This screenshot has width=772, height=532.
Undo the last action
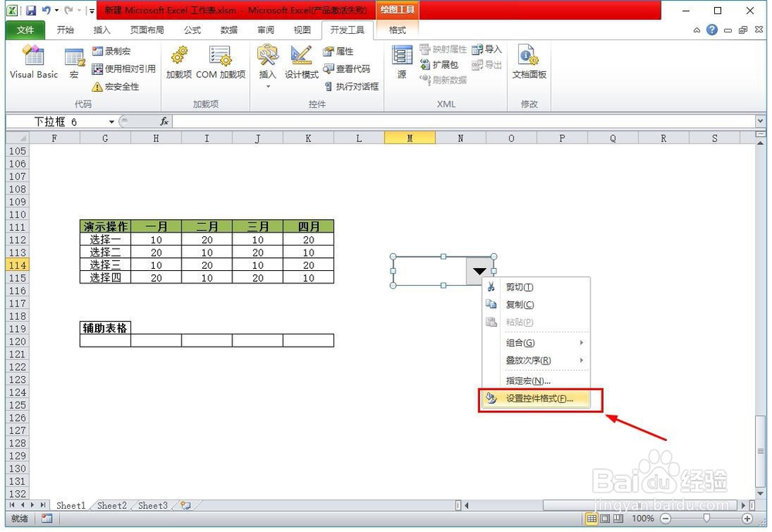(46, 10)
